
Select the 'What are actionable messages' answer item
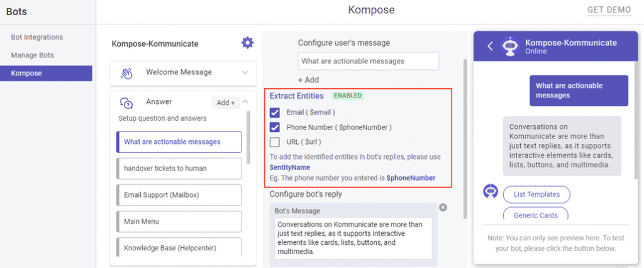(x=179, y=142)
